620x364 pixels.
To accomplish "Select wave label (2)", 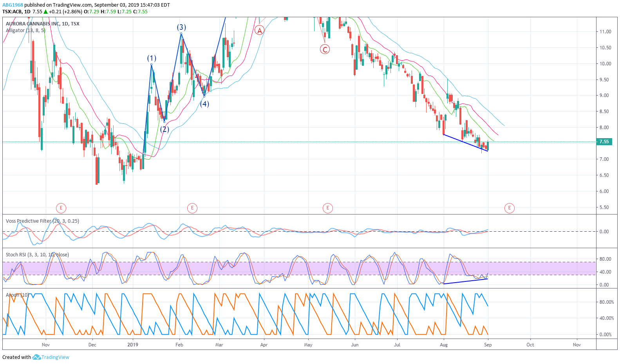I will (164, 129).
